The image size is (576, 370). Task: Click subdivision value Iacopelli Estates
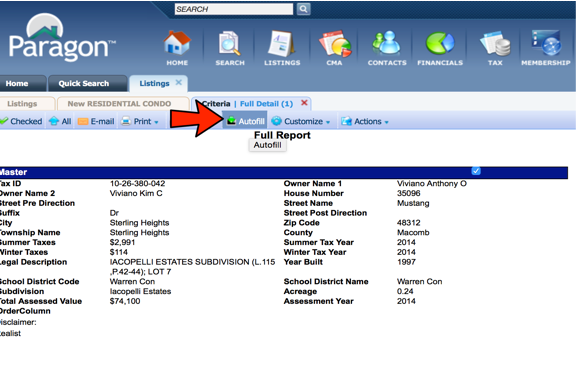(x=140, y=291)
